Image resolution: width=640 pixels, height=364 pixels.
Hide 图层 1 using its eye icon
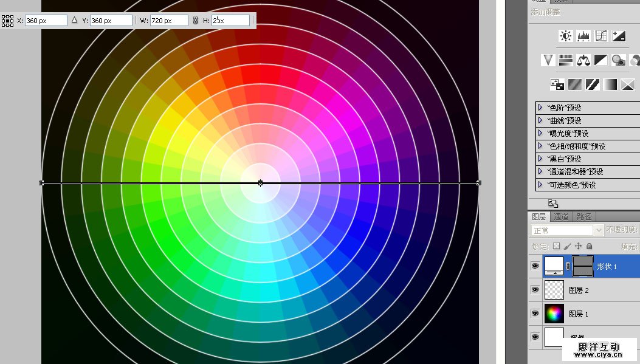(x=535, y=314)
